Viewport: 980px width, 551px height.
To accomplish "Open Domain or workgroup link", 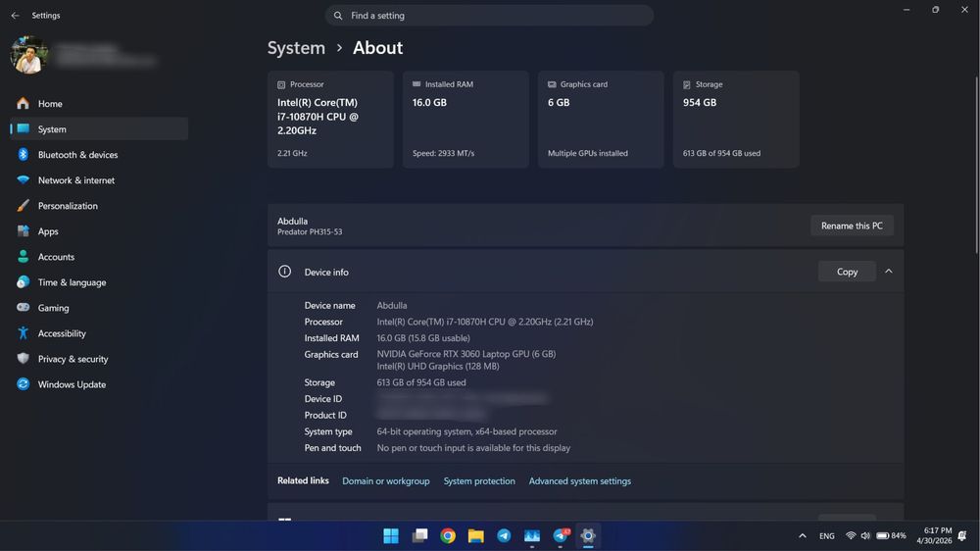I will point(385,481).
